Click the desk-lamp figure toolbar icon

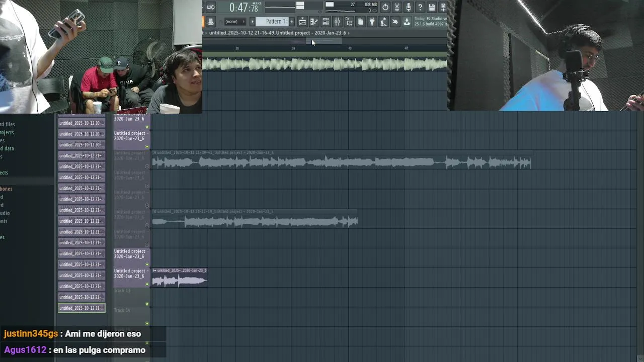click(383, 22)
